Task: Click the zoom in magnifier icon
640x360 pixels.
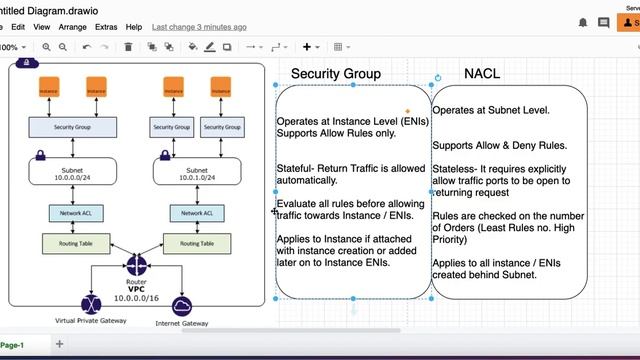Action: (x=46, y=47)
